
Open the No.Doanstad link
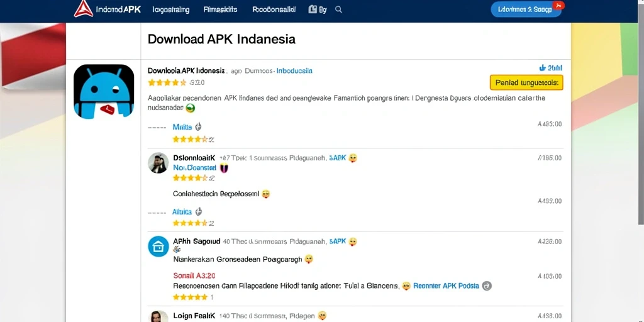coord(195,167)
